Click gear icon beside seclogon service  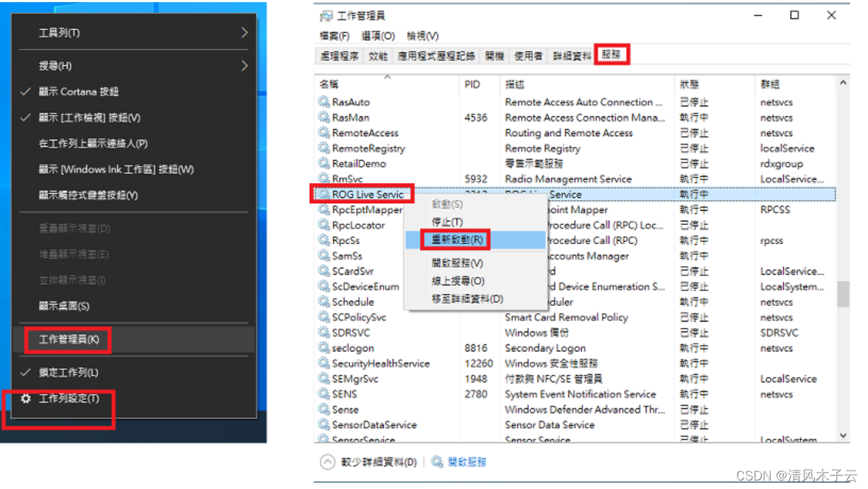(324, 348)
